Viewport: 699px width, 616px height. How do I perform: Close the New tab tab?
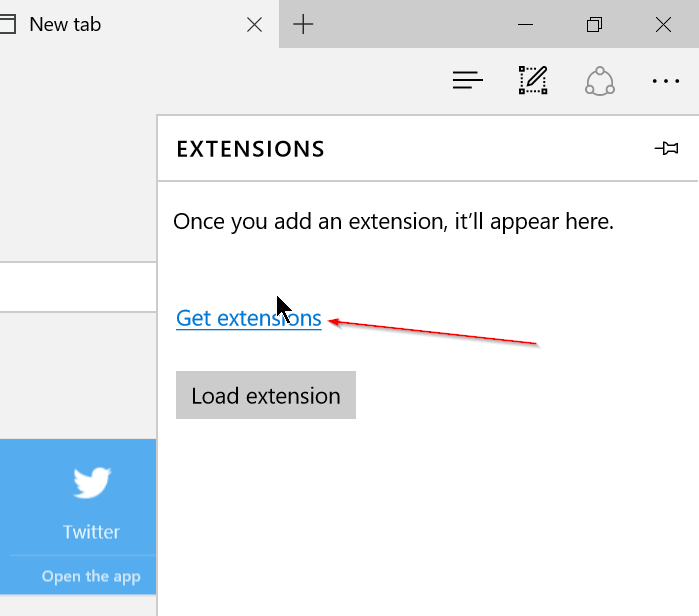pos(255,25)
